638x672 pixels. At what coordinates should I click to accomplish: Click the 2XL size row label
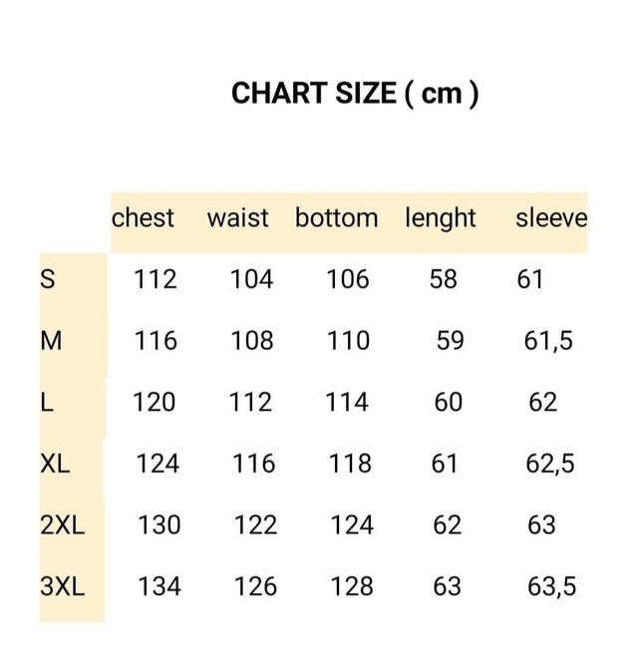(62, 524)
